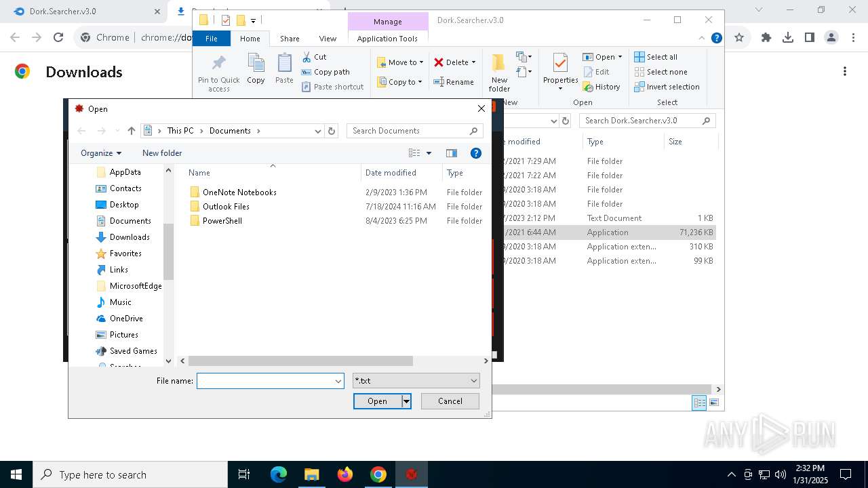The image size is (868, 488).
Task: Click Chrome reload page button
Action: tap(58, 38)
